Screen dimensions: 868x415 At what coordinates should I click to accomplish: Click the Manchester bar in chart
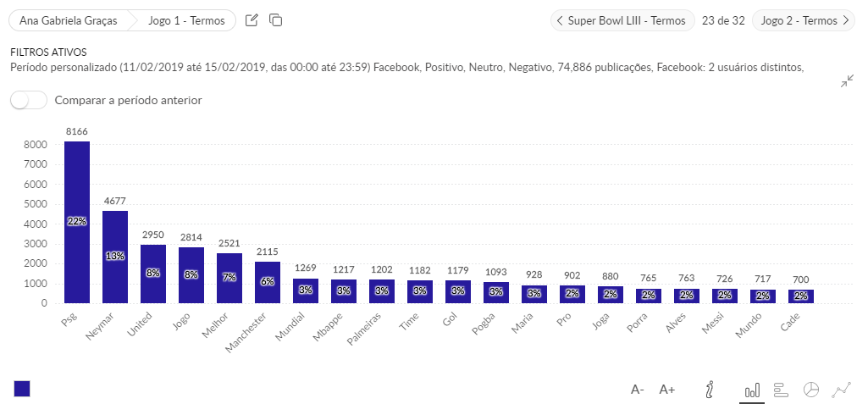(x=268, y=282)
